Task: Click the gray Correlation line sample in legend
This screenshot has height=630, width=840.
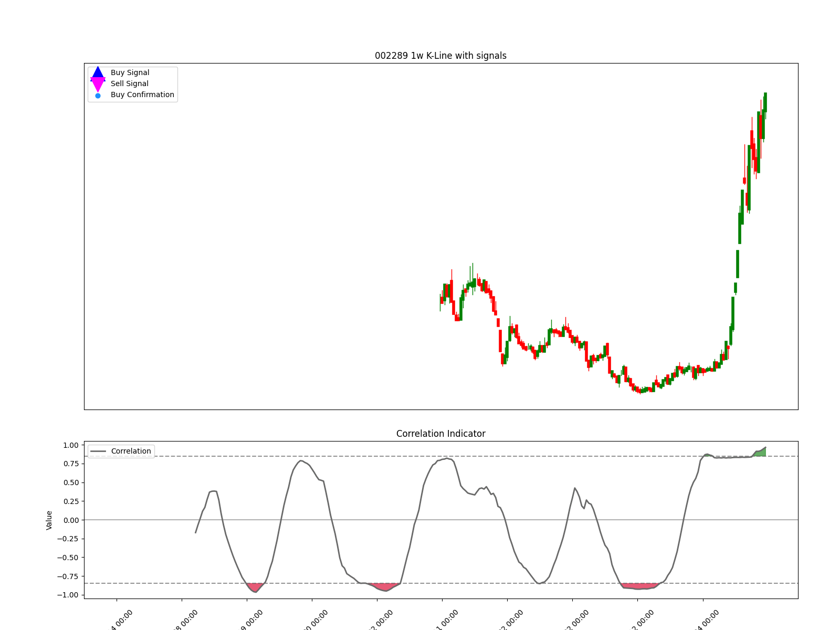Action: click(x=98, y=451)
